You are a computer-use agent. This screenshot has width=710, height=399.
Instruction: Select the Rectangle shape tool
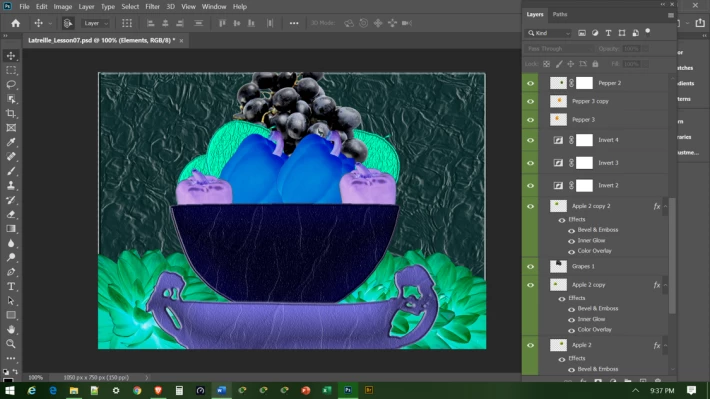[11, 315]
